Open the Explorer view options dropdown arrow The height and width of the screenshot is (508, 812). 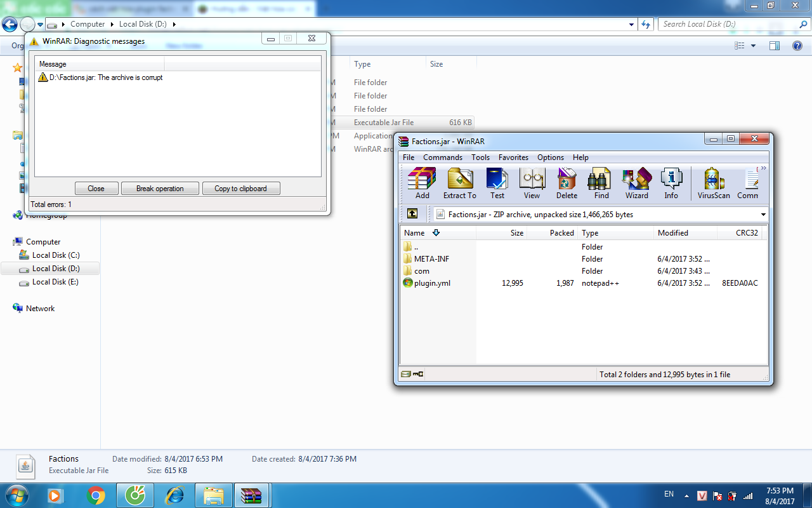753,46
